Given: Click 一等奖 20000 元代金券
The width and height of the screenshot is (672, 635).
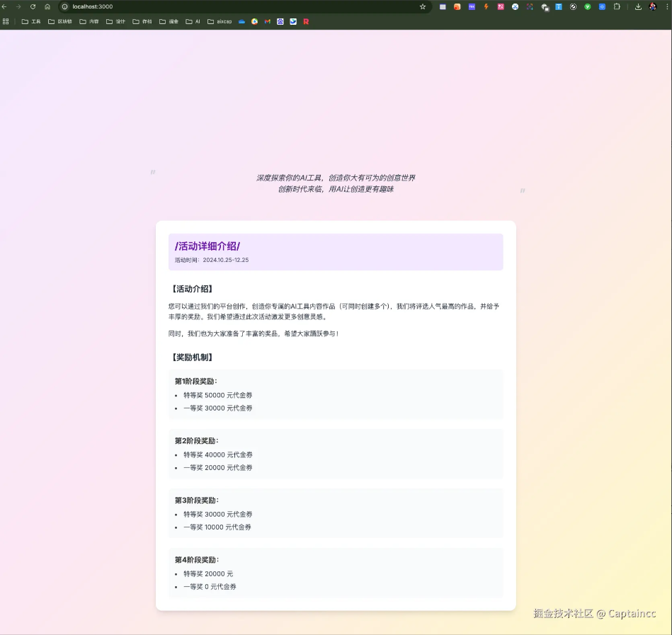Looking at the screenshot, I should [x=217, y=467].
